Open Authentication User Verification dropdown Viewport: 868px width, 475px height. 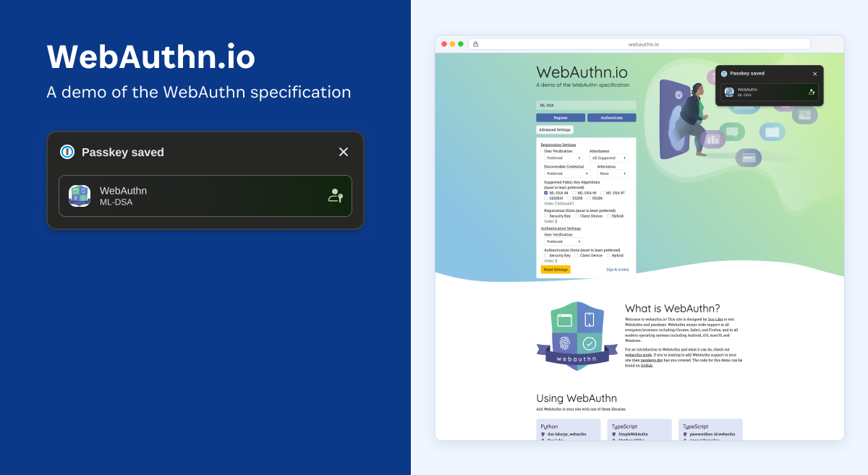click(563, 241)
